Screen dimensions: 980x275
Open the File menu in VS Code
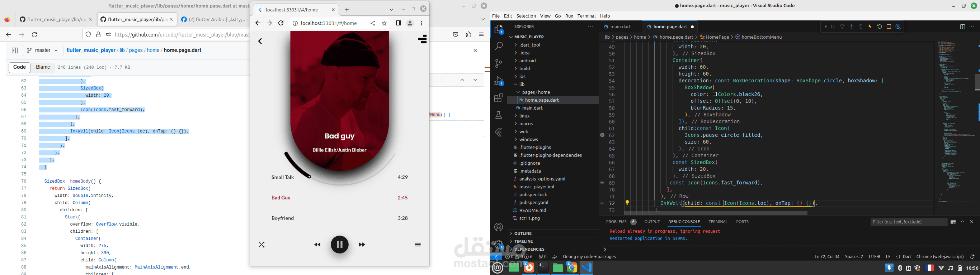click(x=496, y=16)
